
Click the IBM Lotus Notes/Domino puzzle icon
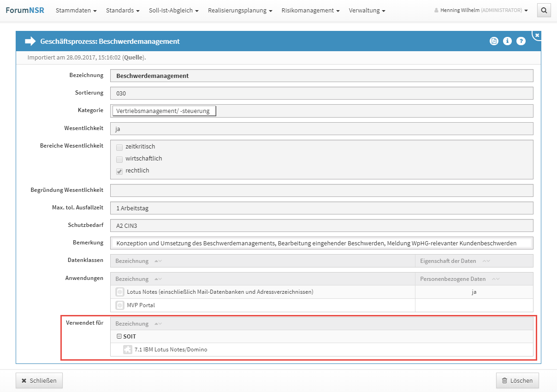(x=127, y=350)
